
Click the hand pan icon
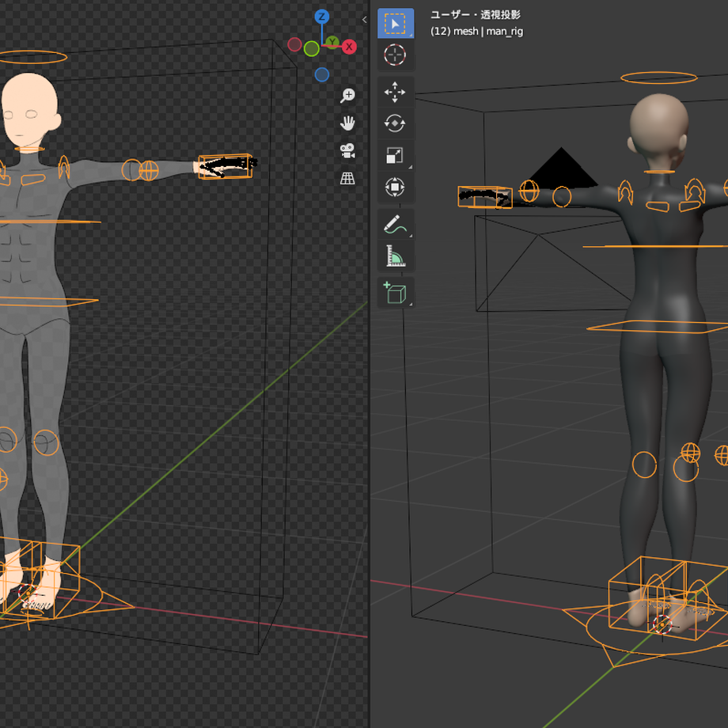pyautogui.click(x=348, y=123)
